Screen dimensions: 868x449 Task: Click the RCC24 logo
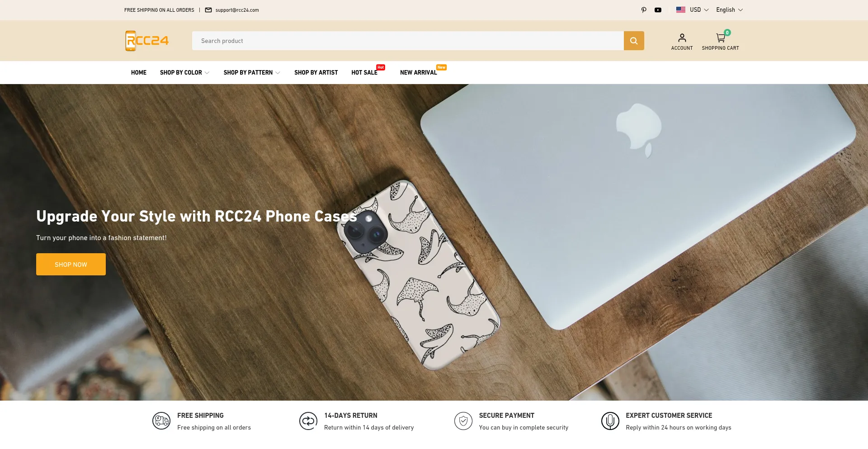[147, 41]
